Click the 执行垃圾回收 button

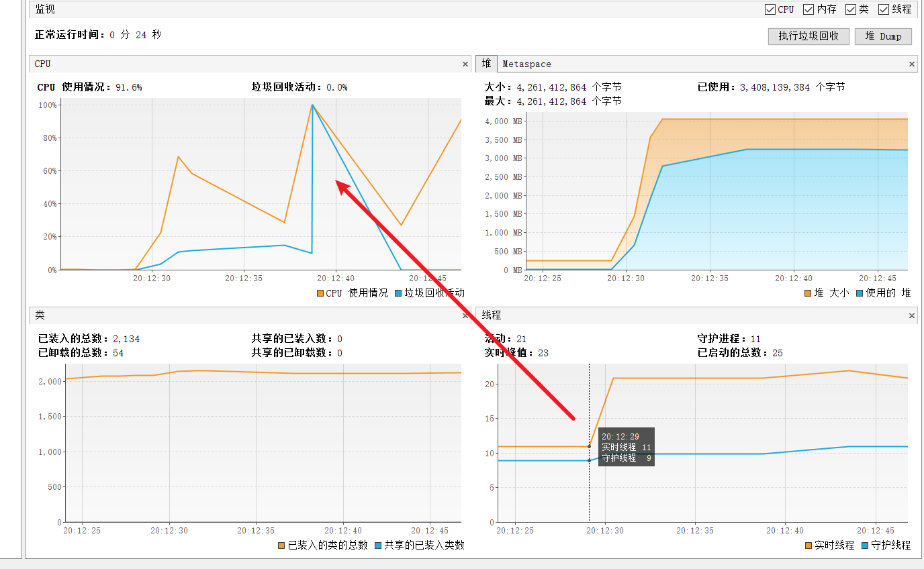point(808,36)
